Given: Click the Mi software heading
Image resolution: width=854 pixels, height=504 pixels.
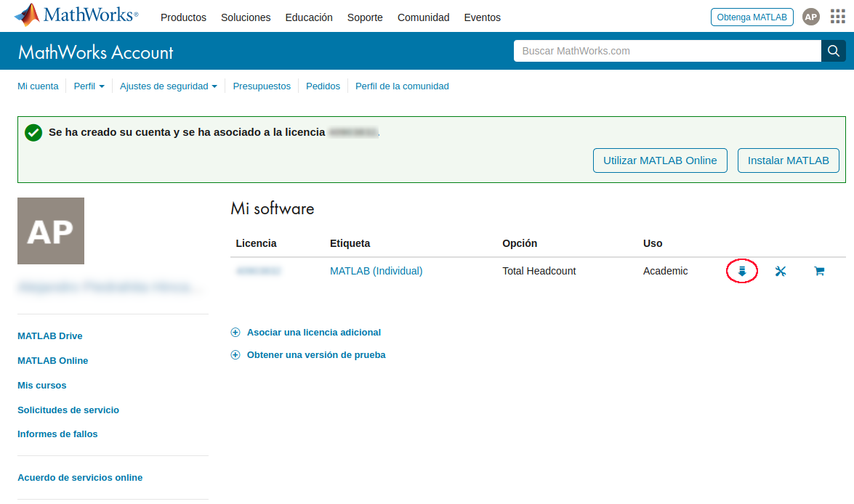Looking at the screenshot, I should pos(273,208).
